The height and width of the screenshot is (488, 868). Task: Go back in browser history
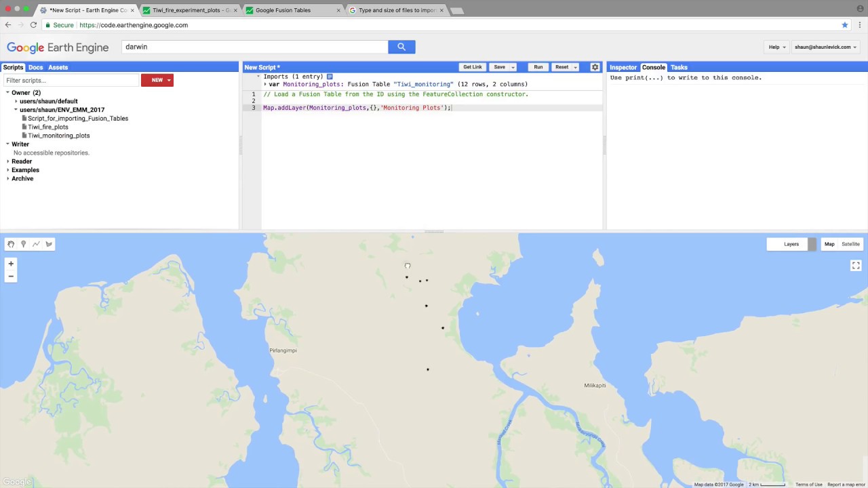pos(8,25)
